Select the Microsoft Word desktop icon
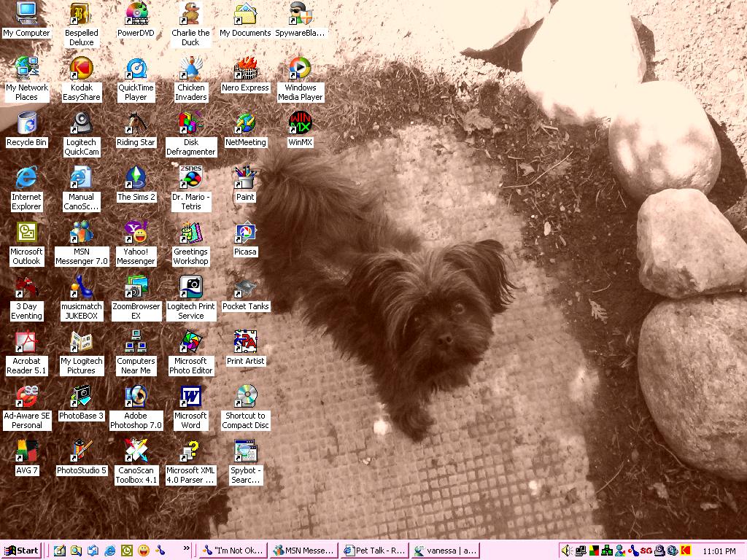Image resolution: width=747 pixels, height=560 pixels. (x=190, y=408)
